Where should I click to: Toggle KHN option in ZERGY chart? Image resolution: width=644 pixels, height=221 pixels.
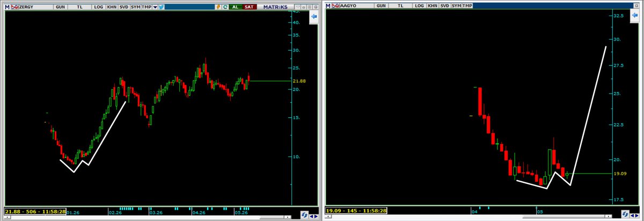click(112, 7)
